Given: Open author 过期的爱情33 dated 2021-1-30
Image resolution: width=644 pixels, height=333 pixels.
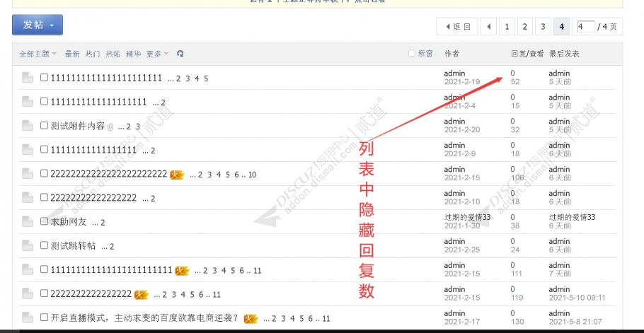Looking at the screenshot, I should pyautogui.click(x=467, y=217).
